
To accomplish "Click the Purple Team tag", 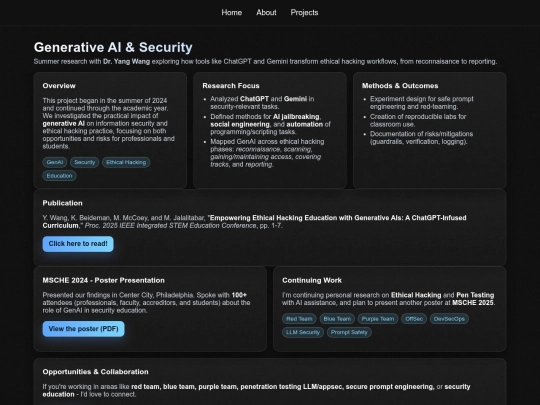I will [378, 319].
